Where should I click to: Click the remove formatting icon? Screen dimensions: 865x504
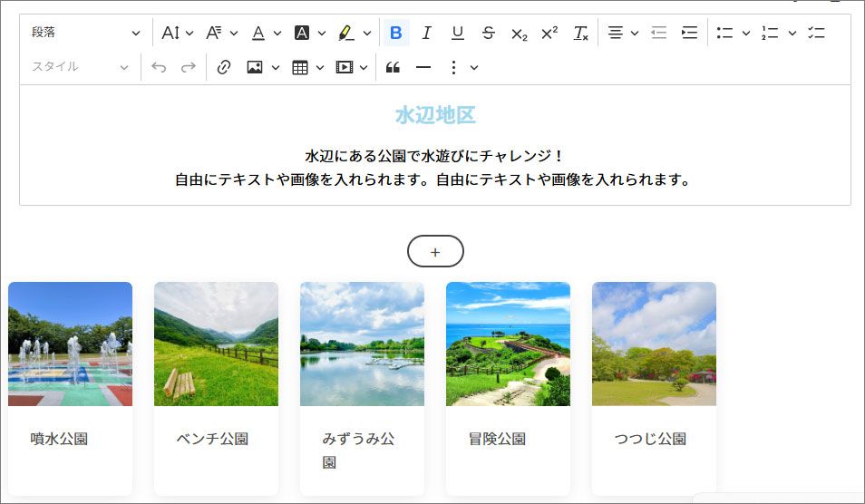pyautogui.click(x=580, y=33)
